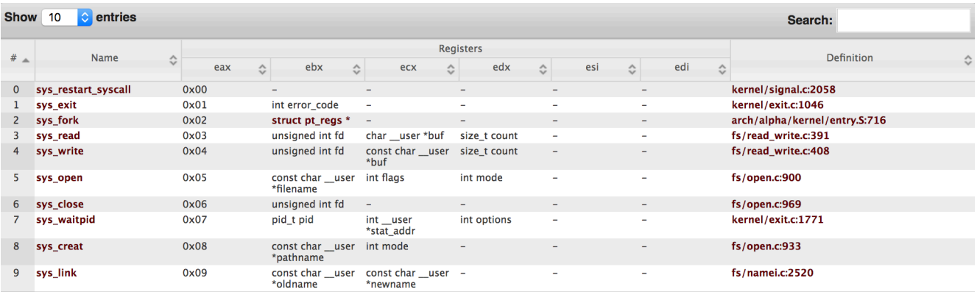Screen dimensions: 980x292
Task: Open fs/open.c:933 definition link
Action: click(x=766, y=246)
